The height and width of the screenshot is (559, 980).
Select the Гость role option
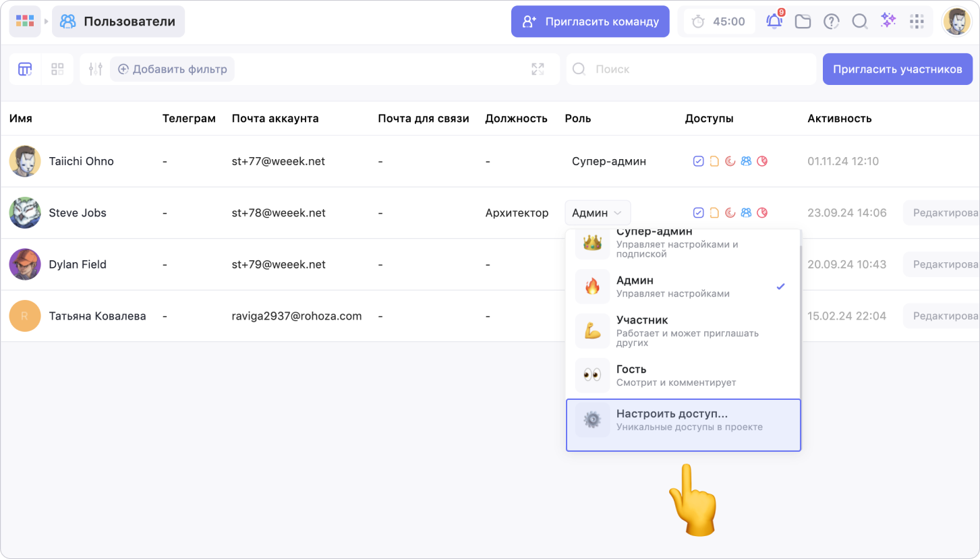pos(683,375)
